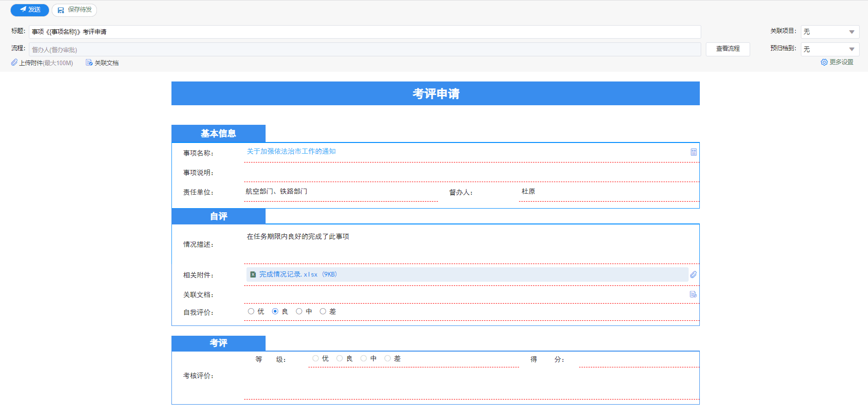This screenshot has height=420, width=868.
Task: Open 查看流程 to view the workflow
Action: 728,49
